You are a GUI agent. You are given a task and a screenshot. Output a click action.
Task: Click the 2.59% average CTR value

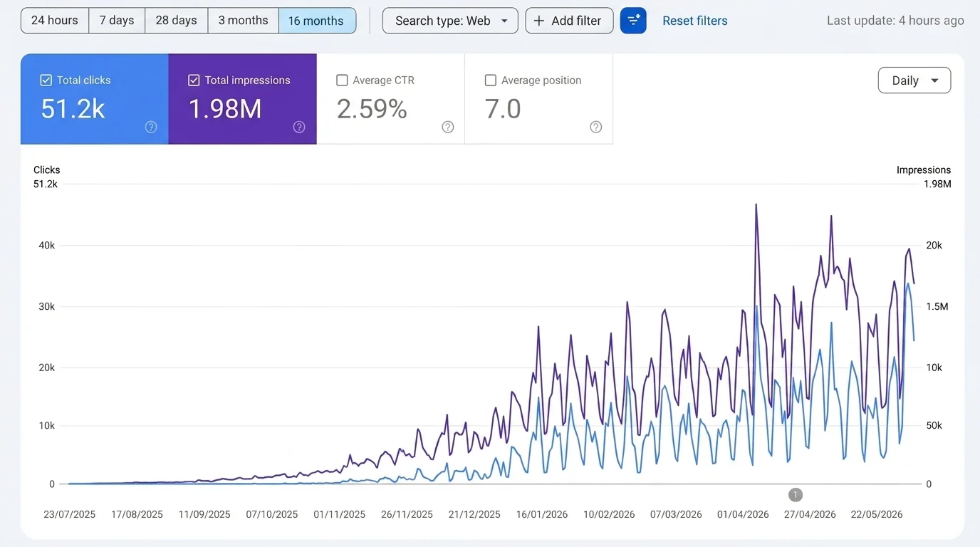pos(372,109)
